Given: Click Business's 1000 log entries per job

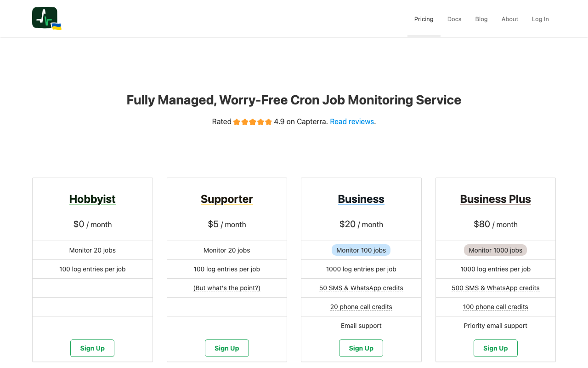Looking at the screenshot, I should [x=361, y=269].
